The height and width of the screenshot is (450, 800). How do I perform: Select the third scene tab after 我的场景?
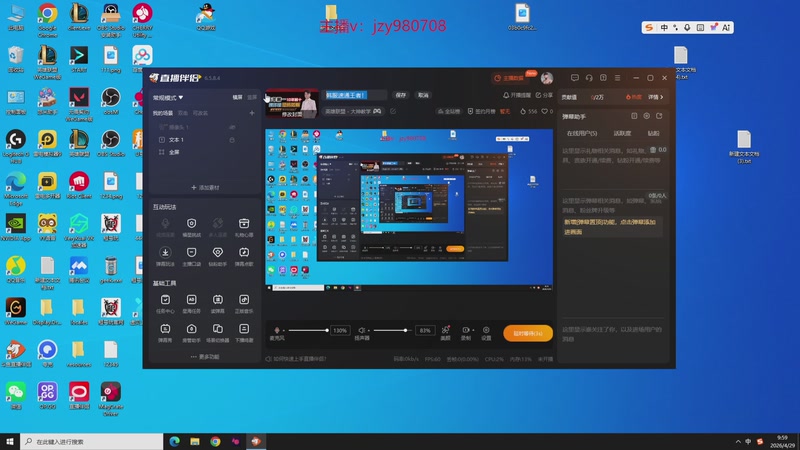[x=201, y=113]
